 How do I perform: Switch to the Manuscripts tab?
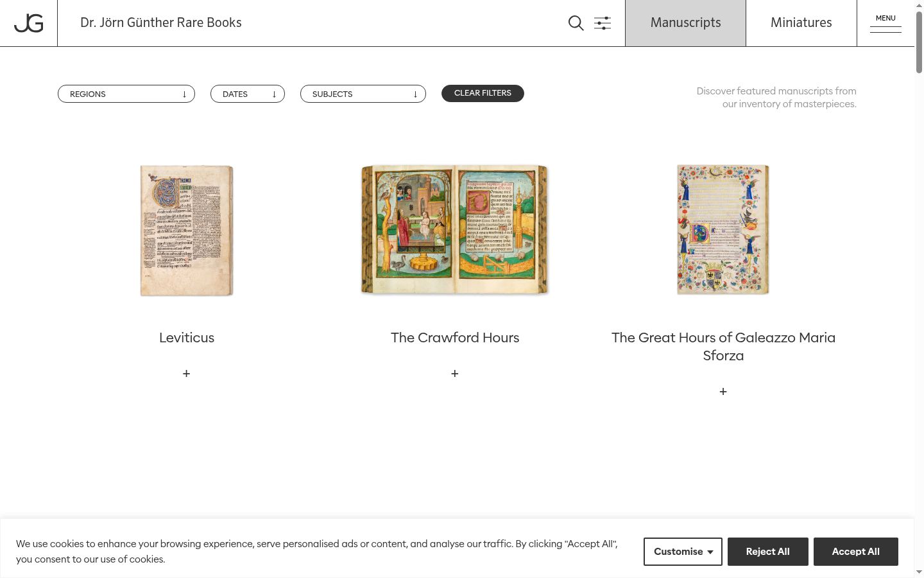coord(685,23)
